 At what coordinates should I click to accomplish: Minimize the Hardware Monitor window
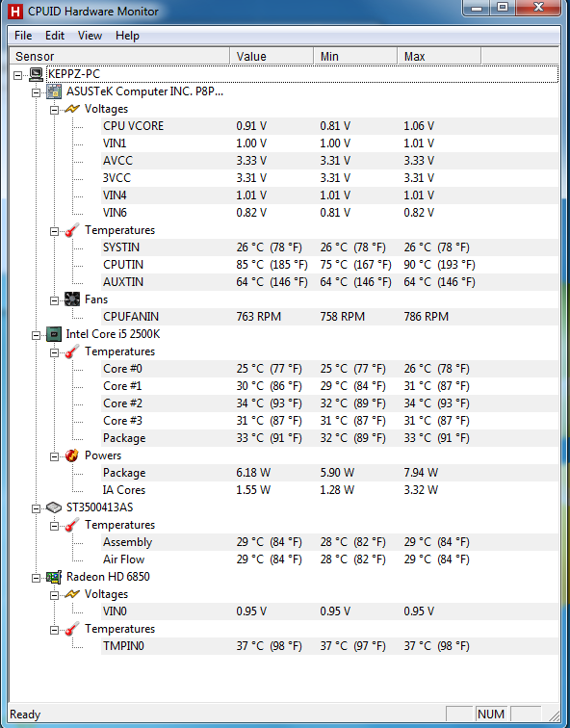pos(478,8)
